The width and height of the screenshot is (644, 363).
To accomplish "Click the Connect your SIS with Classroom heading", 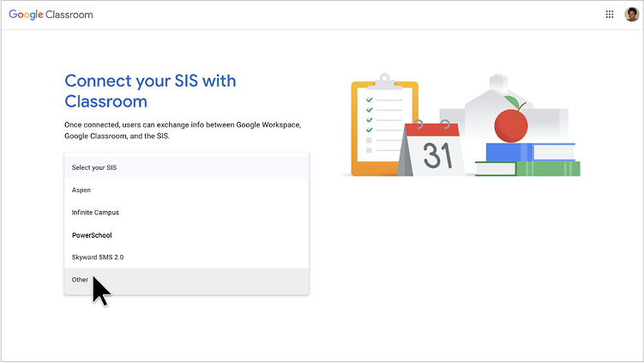I will tap(150, 91).
